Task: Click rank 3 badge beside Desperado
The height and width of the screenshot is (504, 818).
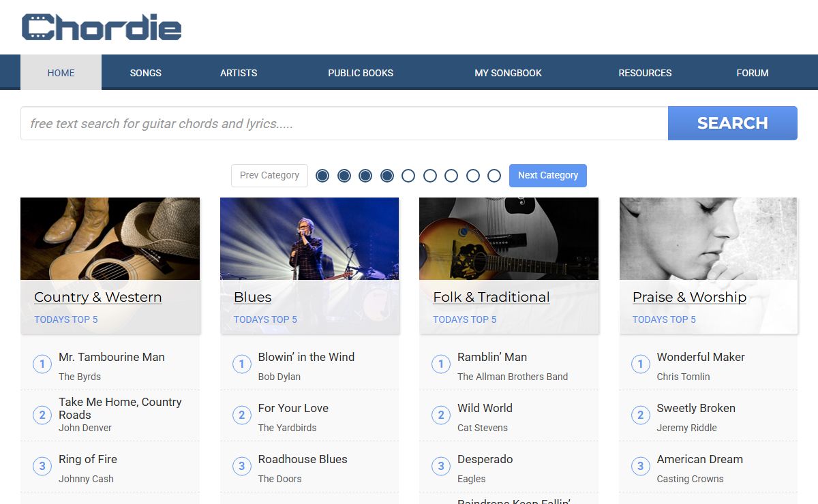Action: point(441,467)
